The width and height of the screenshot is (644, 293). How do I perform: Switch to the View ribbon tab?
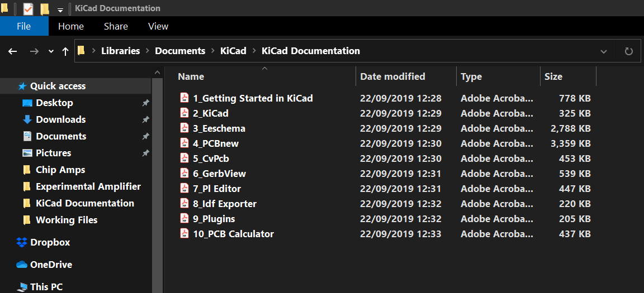tap(158, 26)
